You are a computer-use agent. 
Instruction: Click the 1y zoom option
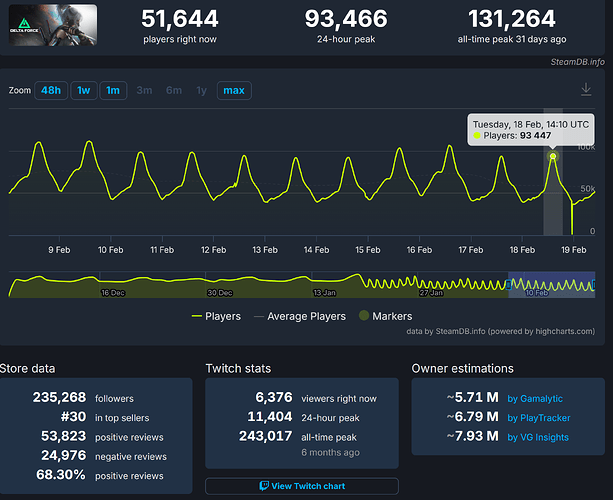click(202, 91)
